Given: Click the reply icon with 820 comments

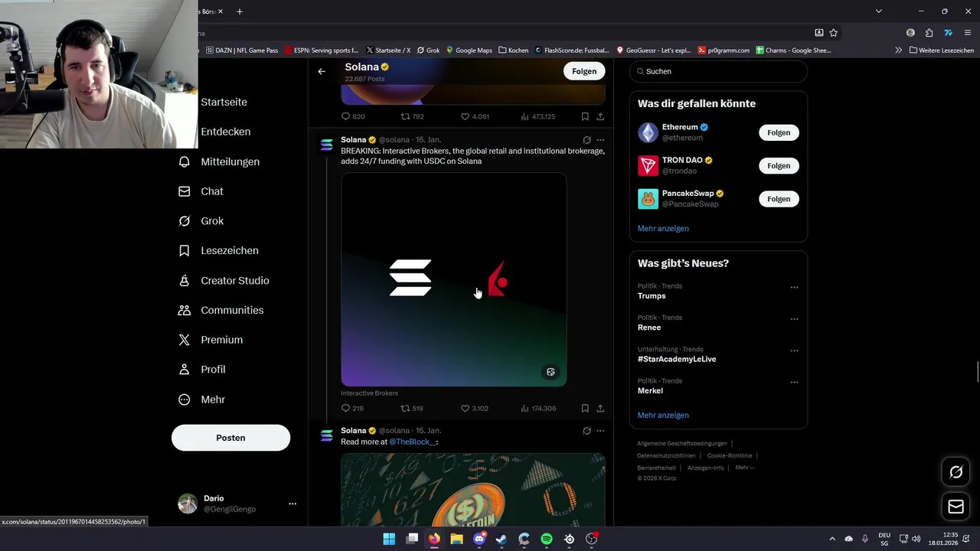Looking at the screenshot, I should pyautogui.click(x=345, y=116).
